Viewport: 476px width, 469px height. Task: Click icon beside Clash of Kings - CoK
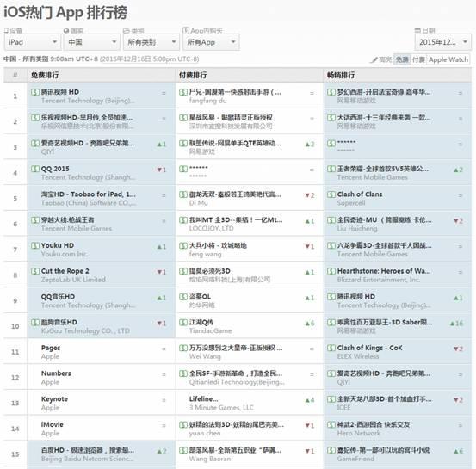tap(331, 348)
